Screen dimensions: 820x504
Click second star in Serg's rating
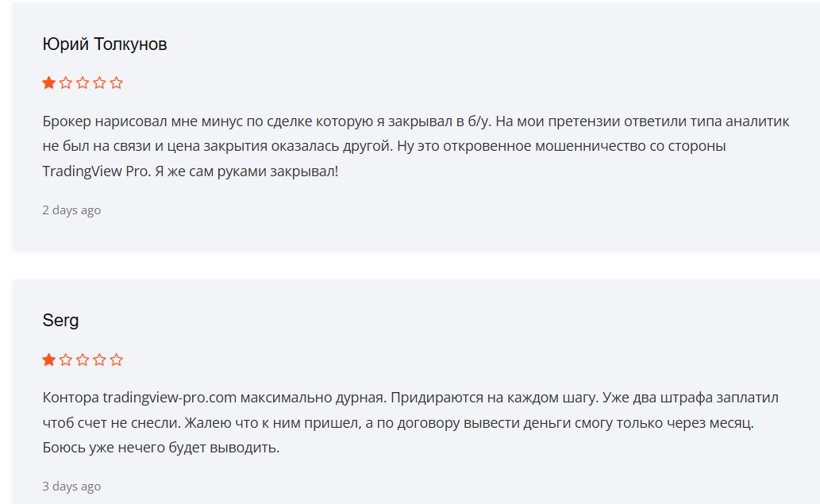pyautogui.click(x=66, y=360)
